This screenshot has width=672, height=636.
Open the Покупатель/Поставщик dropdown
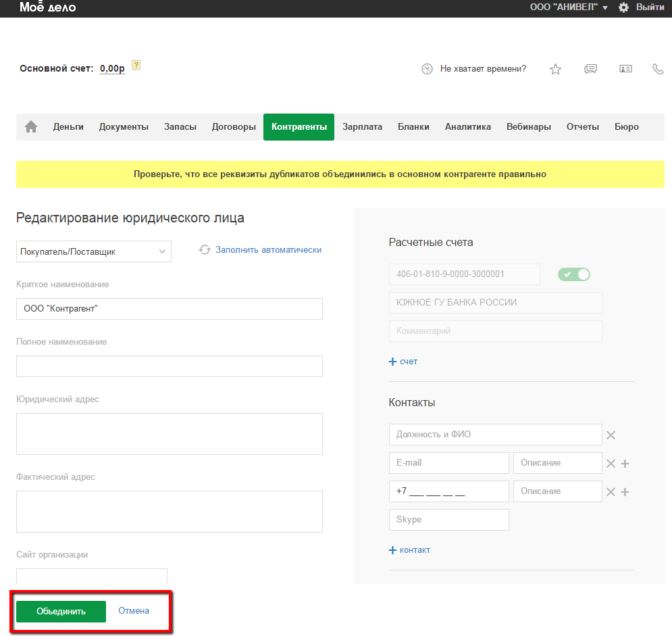93,251
